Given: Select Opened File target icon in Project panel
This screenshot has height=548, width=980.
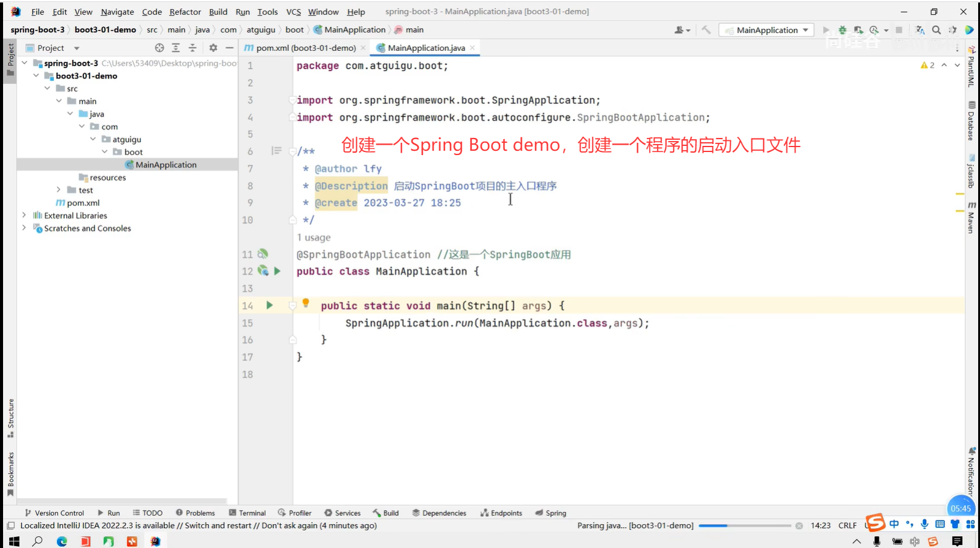Looking at the screenshot, I should pos(159,48).
